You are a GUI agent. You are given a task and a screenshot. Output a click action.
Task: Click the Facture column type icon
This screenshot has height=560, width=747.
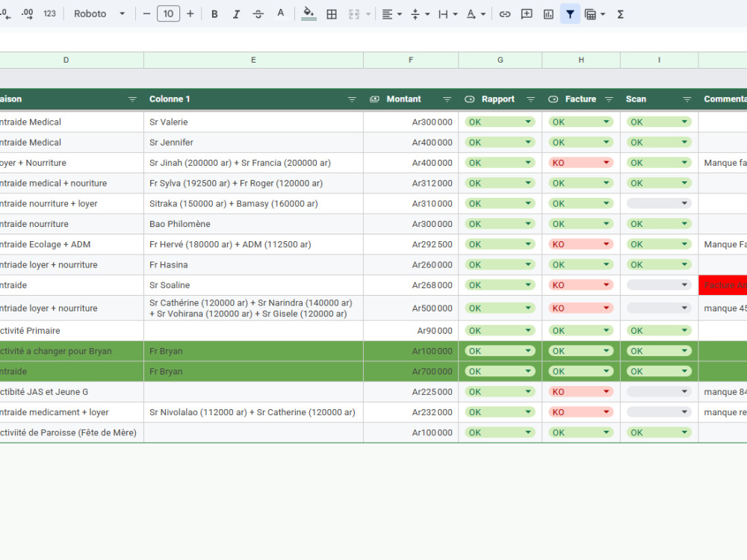(x=553, y=99)
